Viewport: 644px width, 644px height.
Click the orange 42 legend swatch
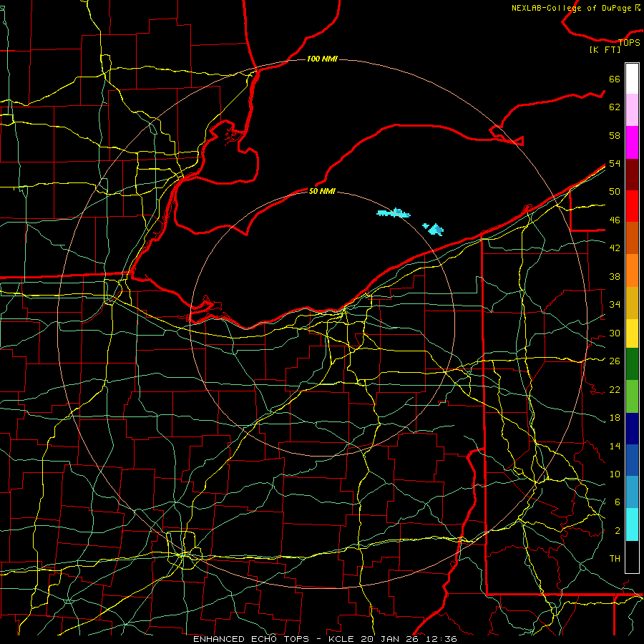(632, 270)
